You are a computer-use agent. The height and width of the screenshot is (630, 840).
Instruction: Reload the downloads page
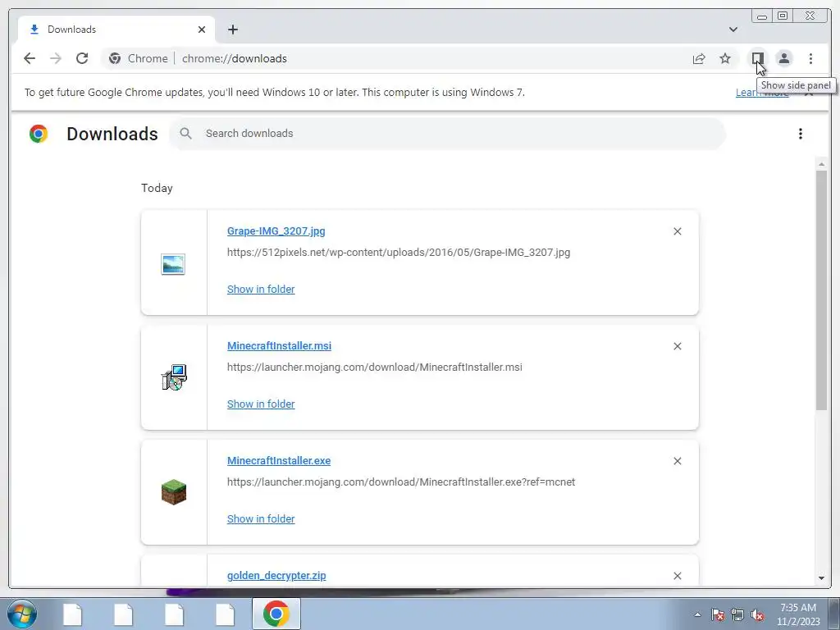pos(82,58)
